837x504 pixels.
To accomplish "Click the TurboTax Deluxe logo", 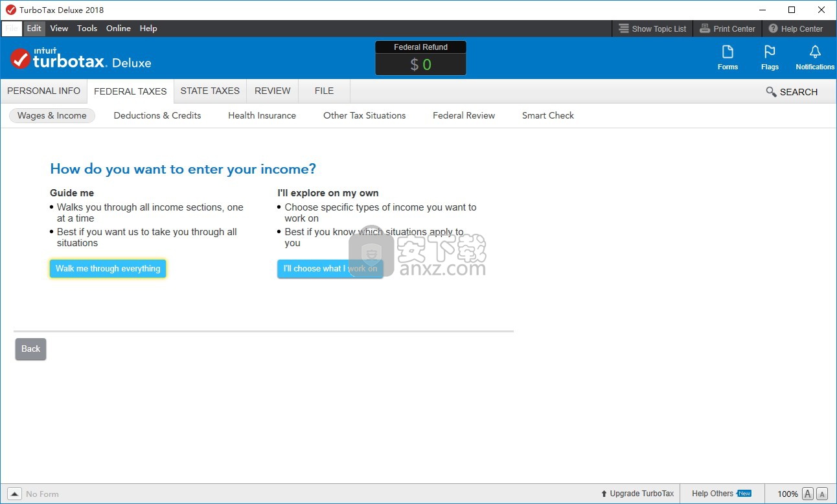I will [81, 59].
